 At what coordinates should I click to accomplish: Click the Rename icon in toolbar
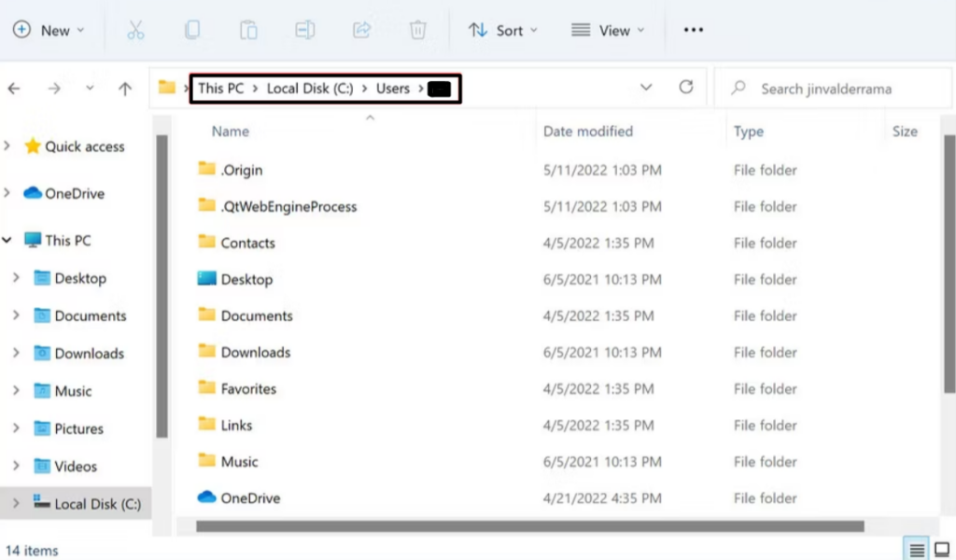(304, 30)
